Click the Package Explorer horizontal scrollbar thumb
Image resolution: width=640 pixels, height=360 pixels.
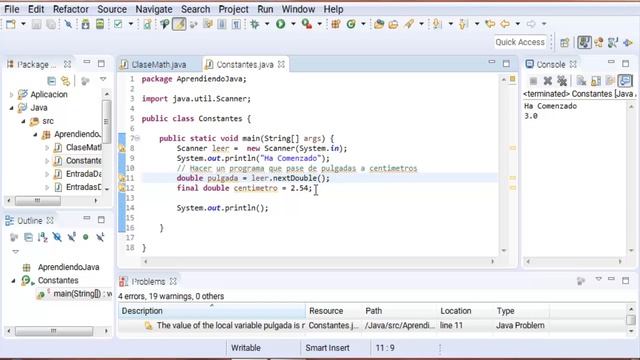click(x=38, y=200)
